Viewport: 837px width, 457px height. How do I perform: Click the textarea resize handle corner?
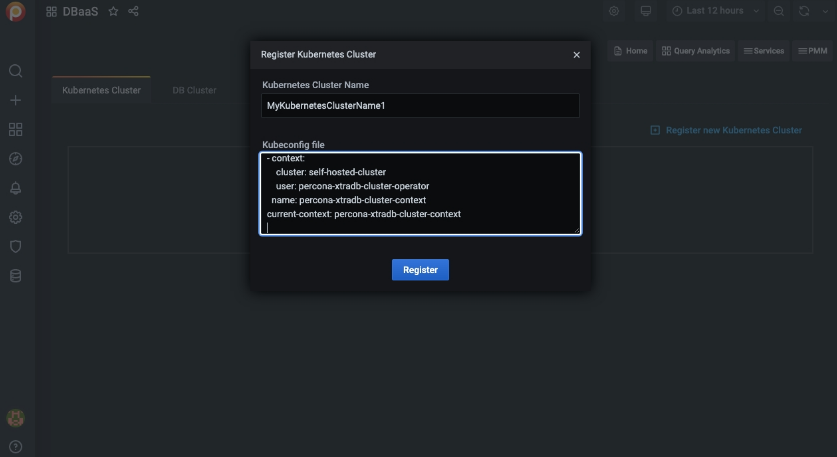[577, 230]
